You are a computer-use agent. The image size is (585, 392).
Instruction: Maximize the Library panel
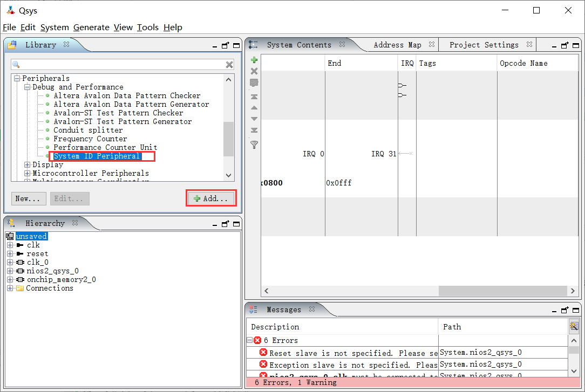(x=236, y=45)
